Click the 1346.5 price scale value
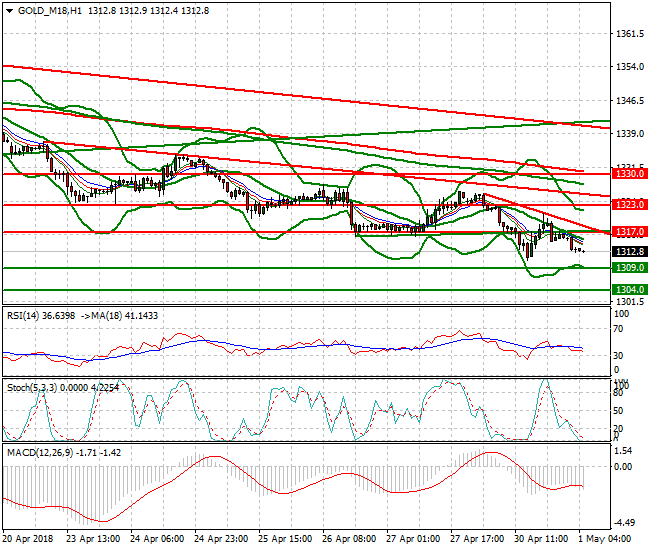Viewport: 650px width, 550px height. (630, 101)
